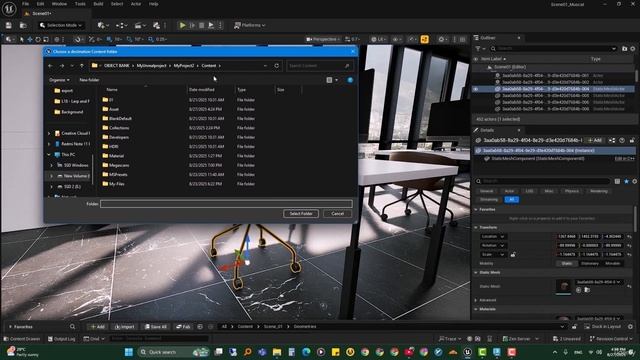Open the Selection Mode dropdown

pos(61,25)
